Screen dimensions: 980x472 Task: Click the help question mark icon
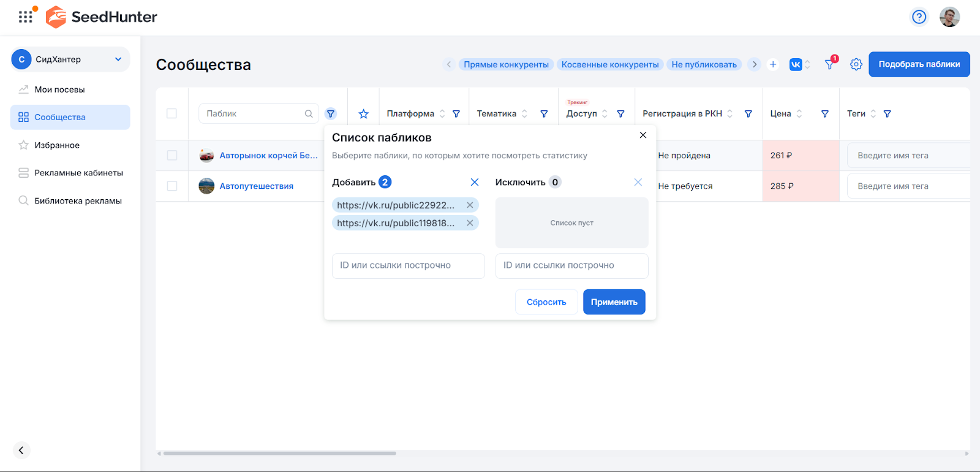pyautogui.click(x=919, y=17)
